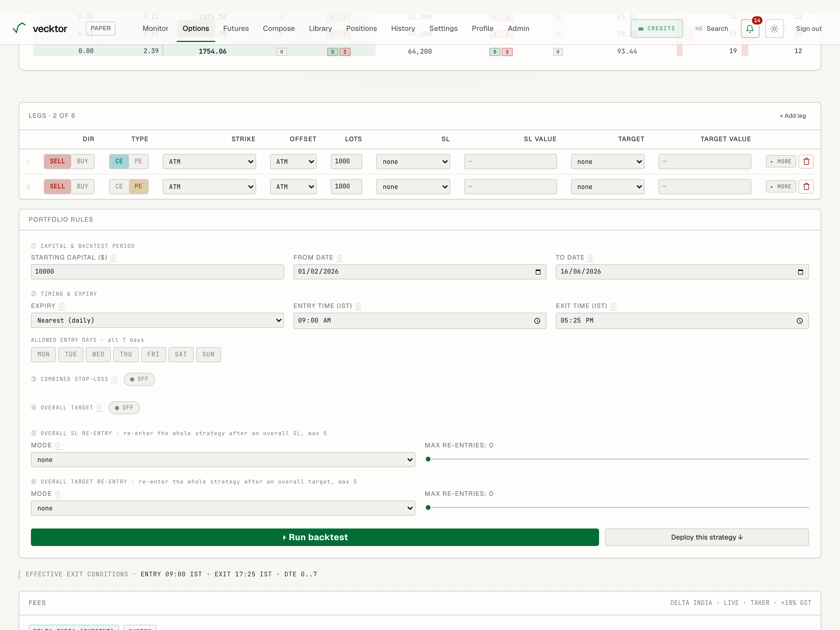Turn on the Overall Target toggle
840x630 pixels.
coord(124,408)
